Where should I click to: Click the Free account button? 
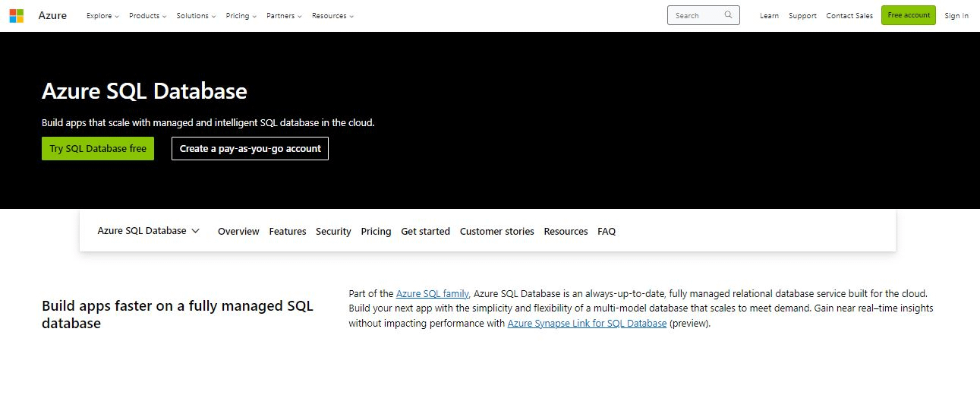909,15
